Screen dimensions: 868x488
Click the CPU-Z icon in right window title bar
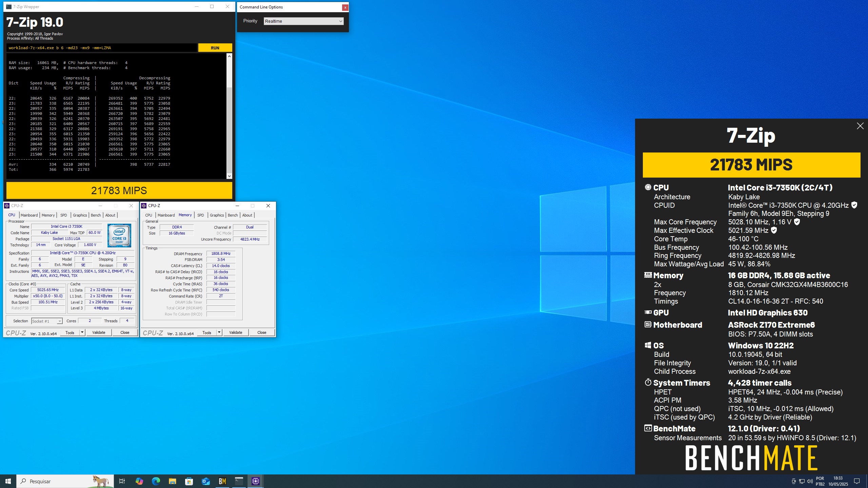144,206
